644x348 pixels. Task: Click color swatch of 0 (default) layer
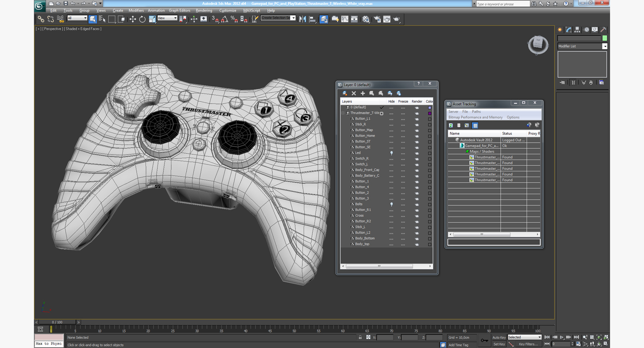[429, 107]
